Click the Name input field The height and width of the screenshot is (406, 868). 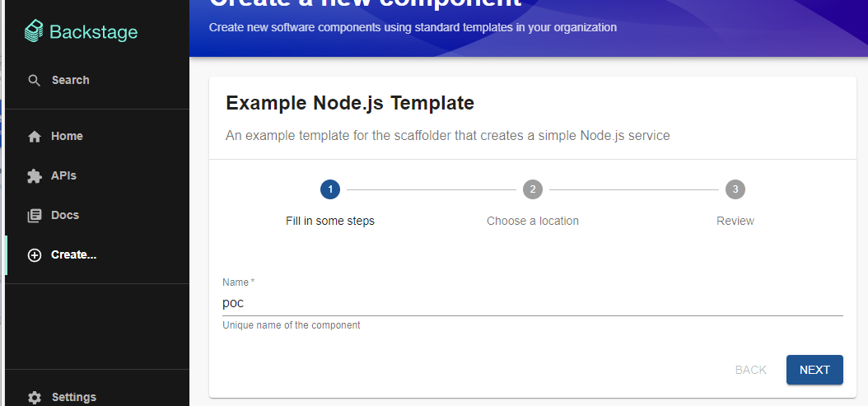pyautogui.click(x=533, y=303)
